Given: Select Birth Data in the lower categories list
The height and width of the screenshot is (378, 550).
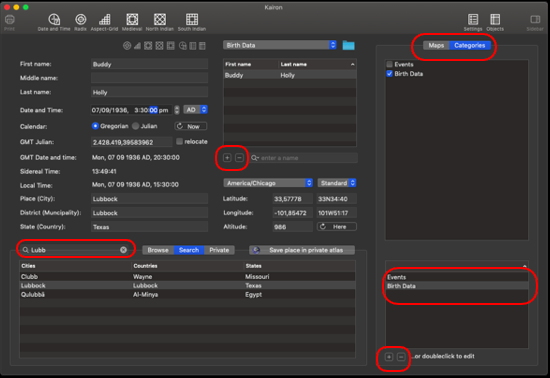Looking at the screenshot, I should 457,286.
